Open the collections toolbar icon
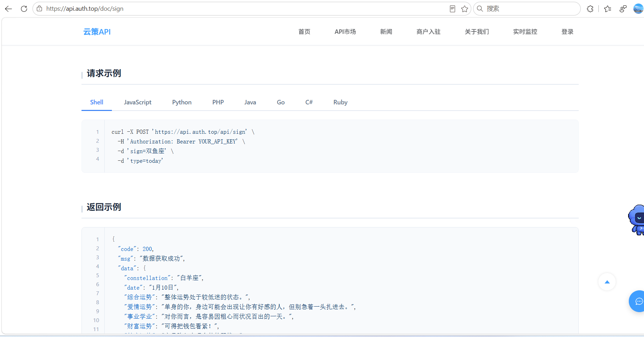644x337 pixels. 623,9
